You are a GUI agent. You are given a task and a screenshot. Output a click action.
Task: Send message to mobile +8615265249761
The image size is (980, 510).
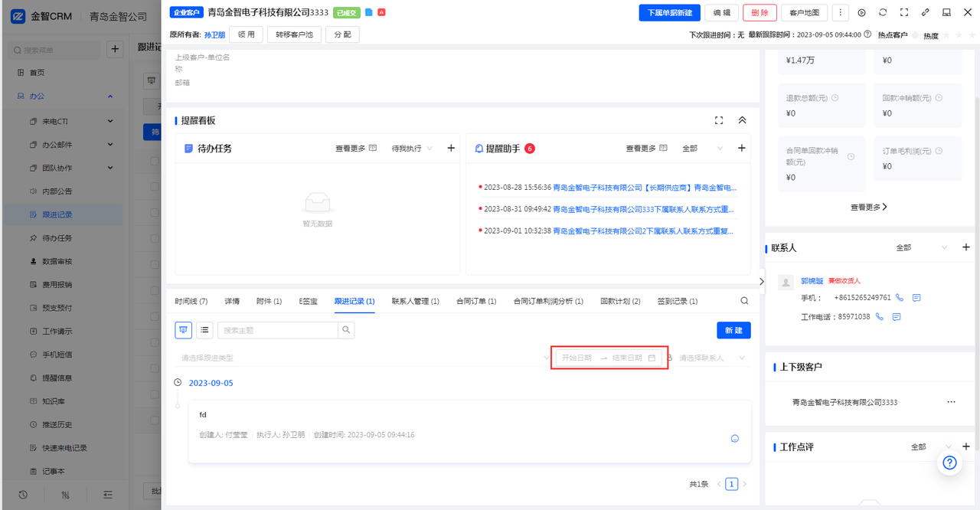916,298
